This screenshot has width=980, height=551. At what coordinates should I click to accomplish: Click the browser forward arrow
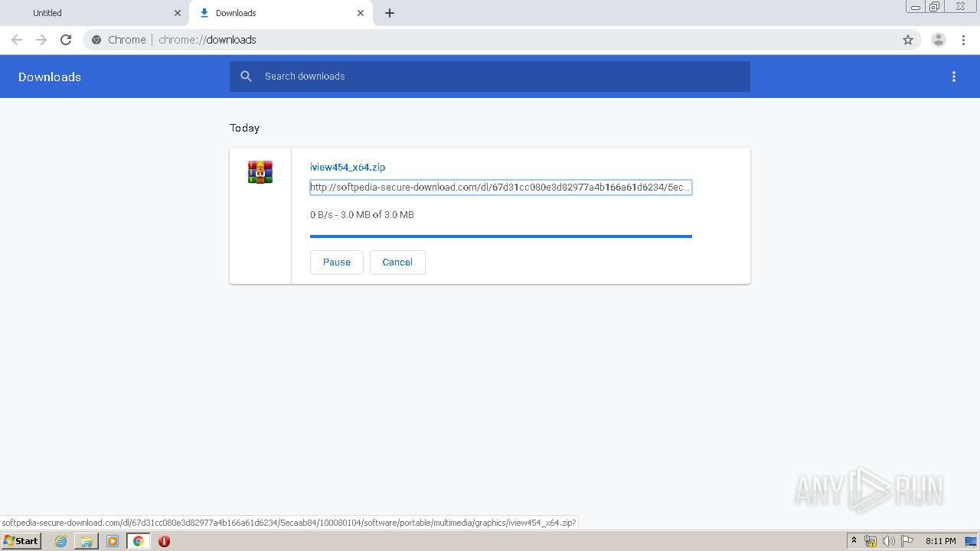(x=41, y=40)
